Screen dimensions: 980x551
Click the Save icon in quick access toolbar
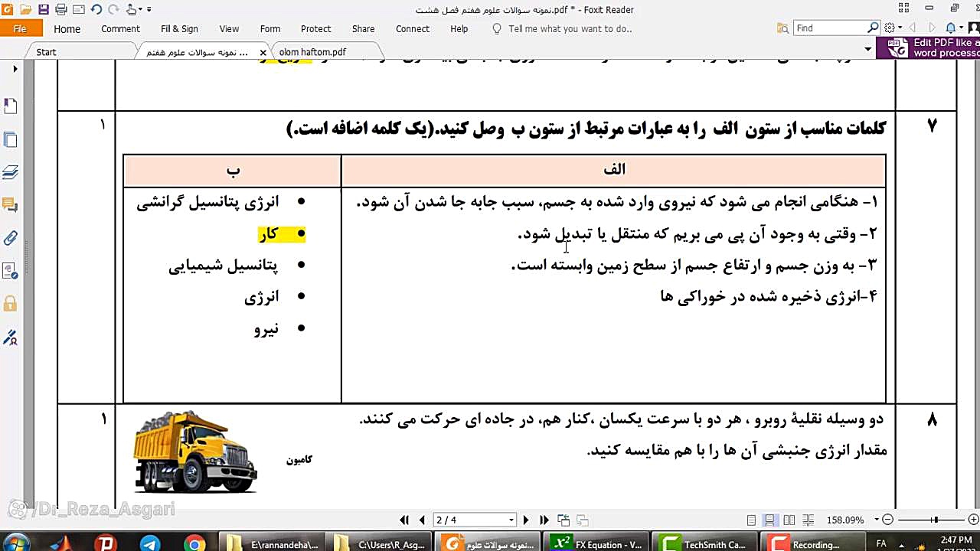tap(43, 10)
